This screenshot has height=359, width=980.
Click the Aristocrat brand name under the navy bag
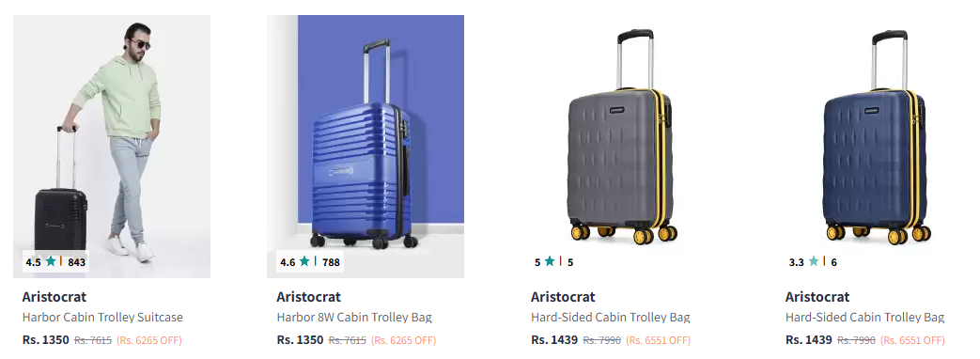pos(817,296)
